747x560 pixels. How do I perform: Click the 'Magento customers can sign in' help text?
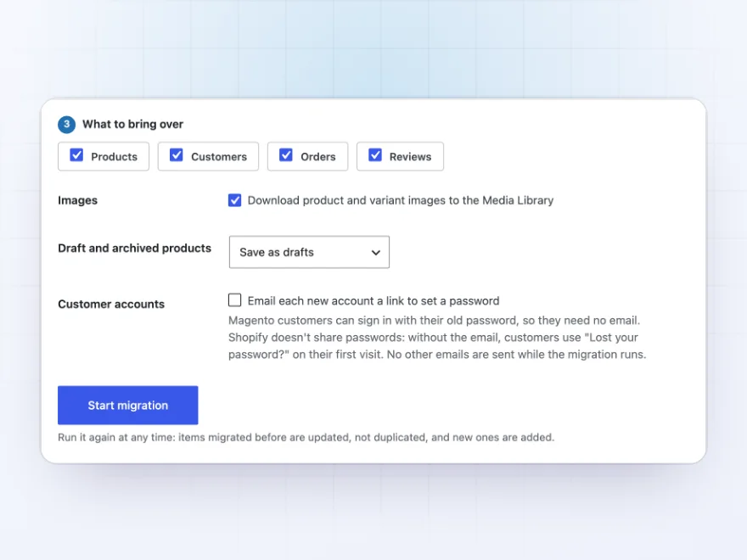(x=437, y=337)
